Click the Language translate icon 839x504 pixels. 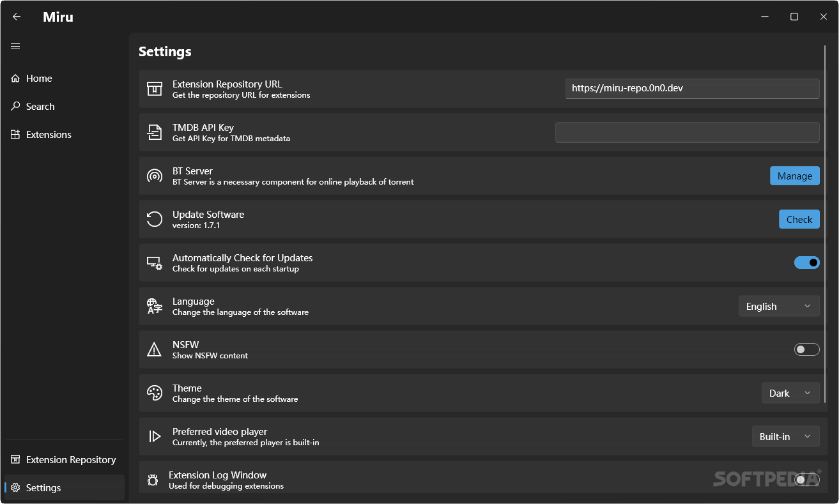155,306
